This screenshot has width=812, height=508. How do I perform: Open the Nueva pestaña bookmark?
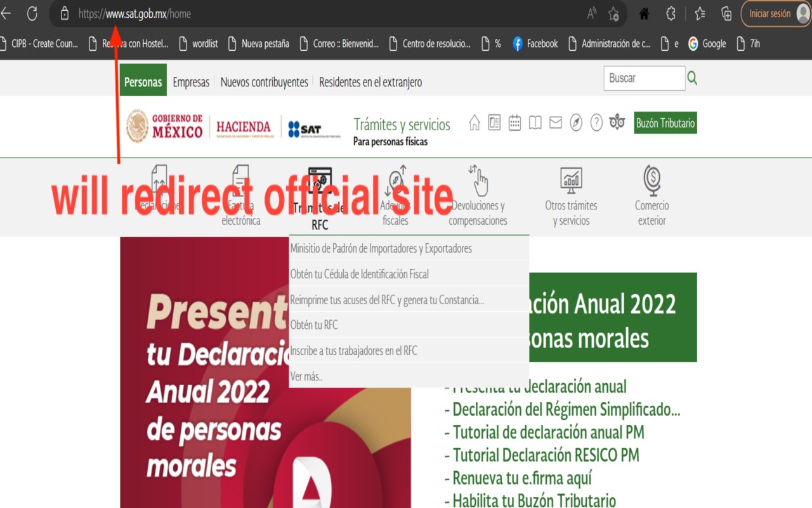click(x=258, y=44)
